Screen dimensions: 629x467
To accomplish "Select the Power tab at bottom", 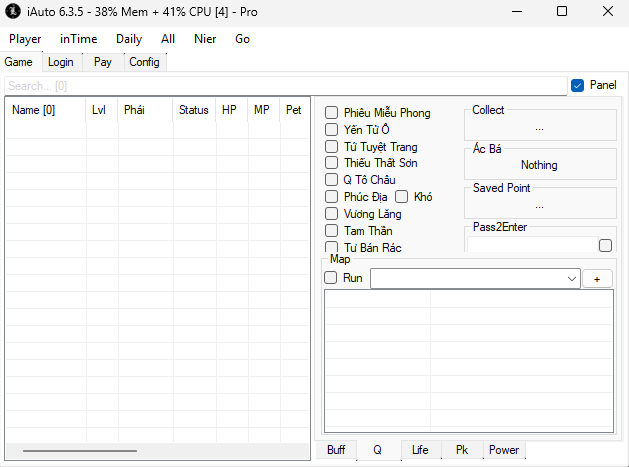I will coord(504,450).
